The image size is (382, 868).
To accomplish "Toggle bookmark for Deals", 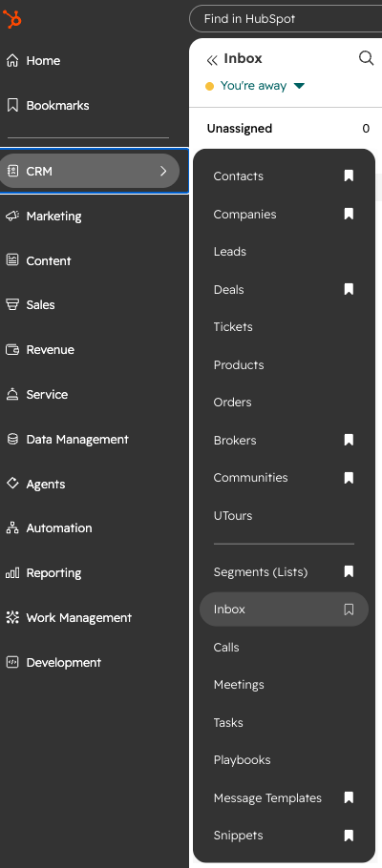I will [x=349, y=289].
